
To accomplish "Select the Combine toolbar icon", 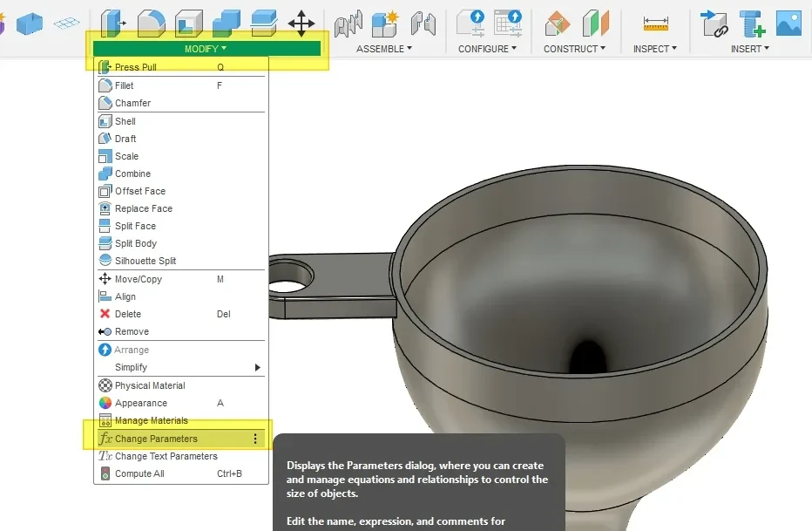I will [x=227, y=24].
